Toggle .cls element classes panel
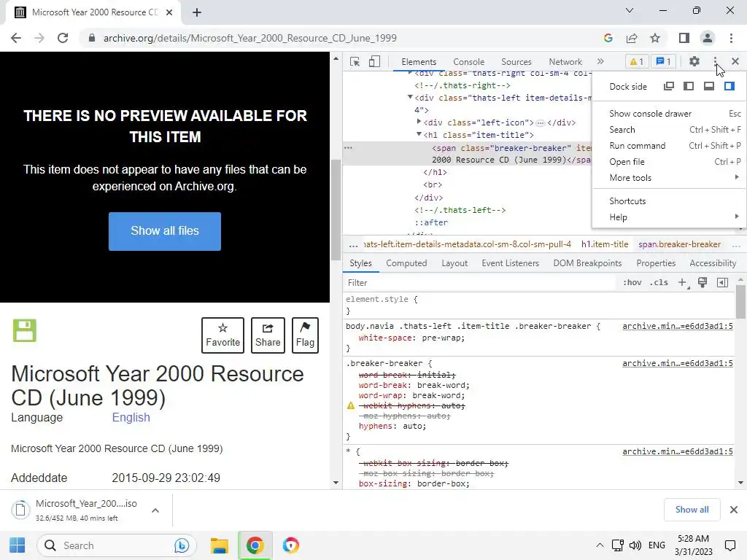 tap(659, 282)
